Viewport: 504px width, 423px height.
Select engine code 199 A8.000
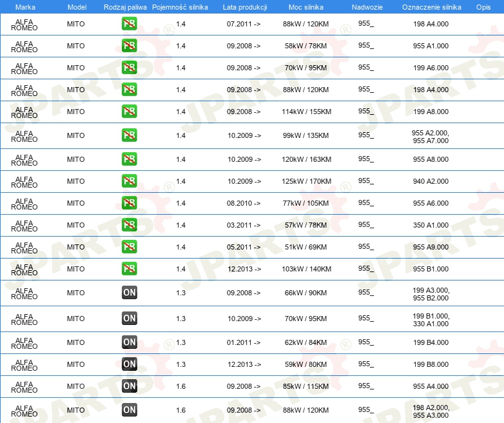pos(431,112)
